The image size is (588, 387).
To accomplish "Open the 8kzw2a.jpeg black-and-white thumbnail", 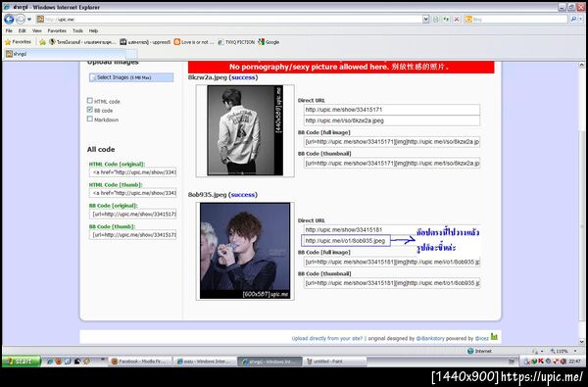I will (245, 130).
